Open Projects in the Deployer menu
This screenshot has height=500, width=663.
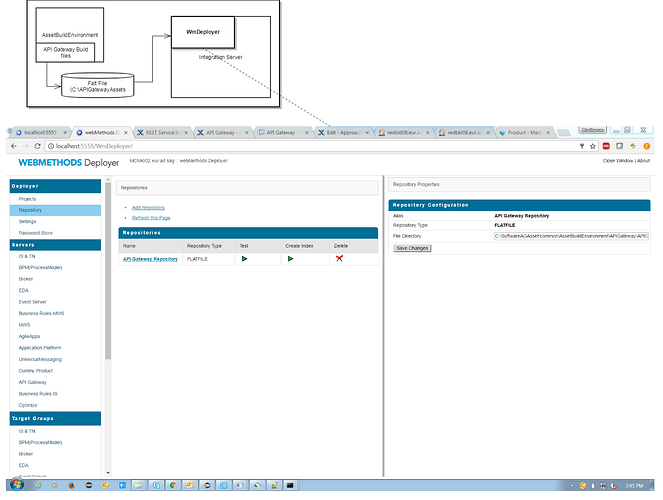[x=27, y=199]
